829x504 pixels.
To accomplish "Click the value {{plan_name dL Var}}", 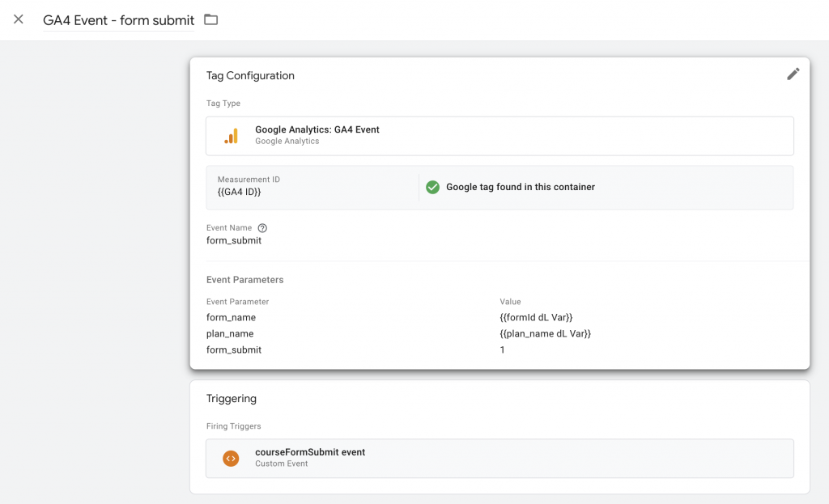I will [545, 334].
